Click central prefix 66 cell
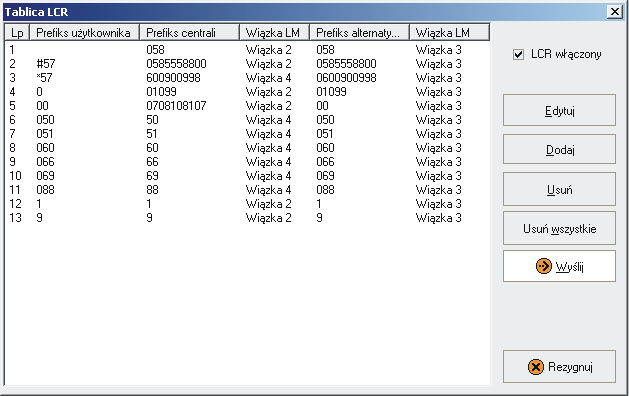This screenshot has width=629, height=396. tap(152, 162)
